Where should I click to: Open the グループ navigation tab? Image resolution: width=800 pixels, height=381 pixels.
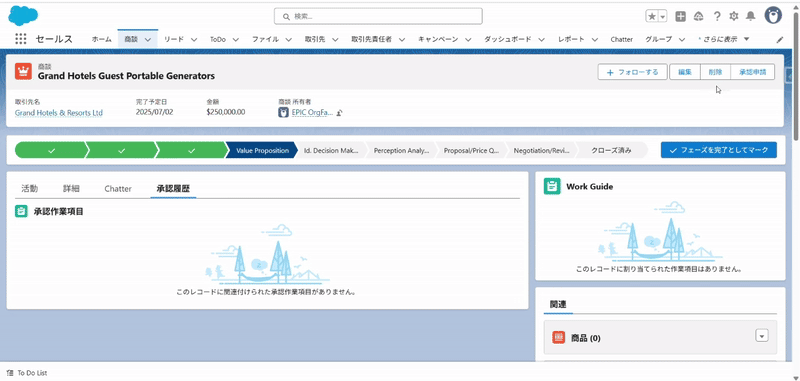(x=658, y=39)
